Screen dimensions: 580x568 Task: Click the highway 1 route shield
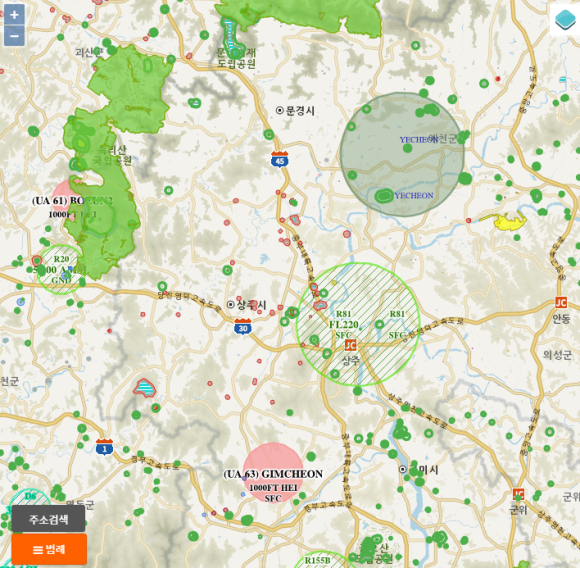click(x=104, y=447)
